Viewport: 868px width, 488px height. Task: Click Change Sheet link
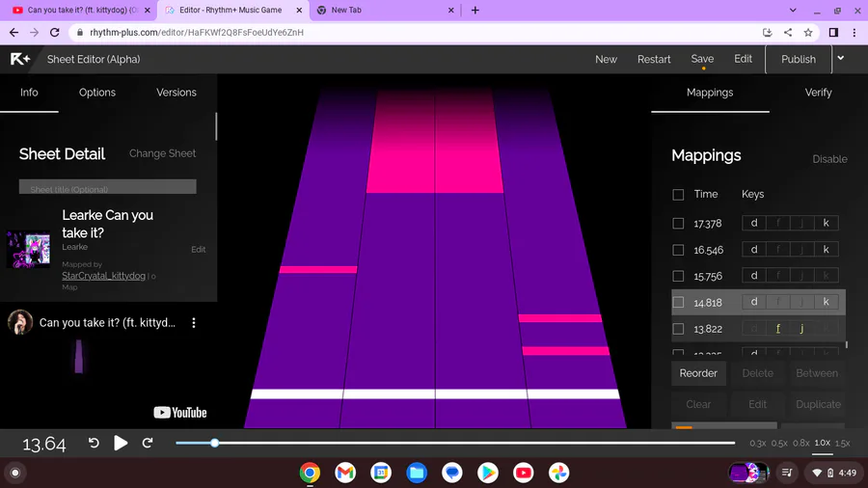[162, 153]
